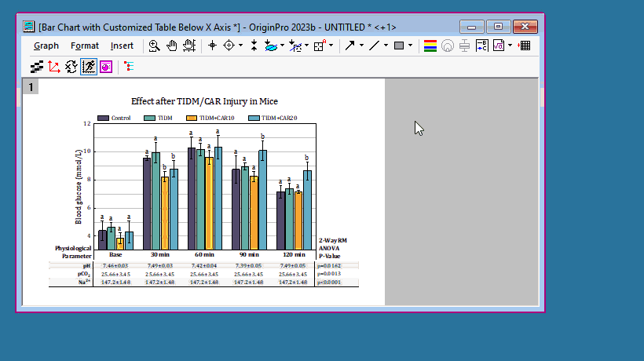Open the Insert menu

pyautogui.click(x=122, y=46)
